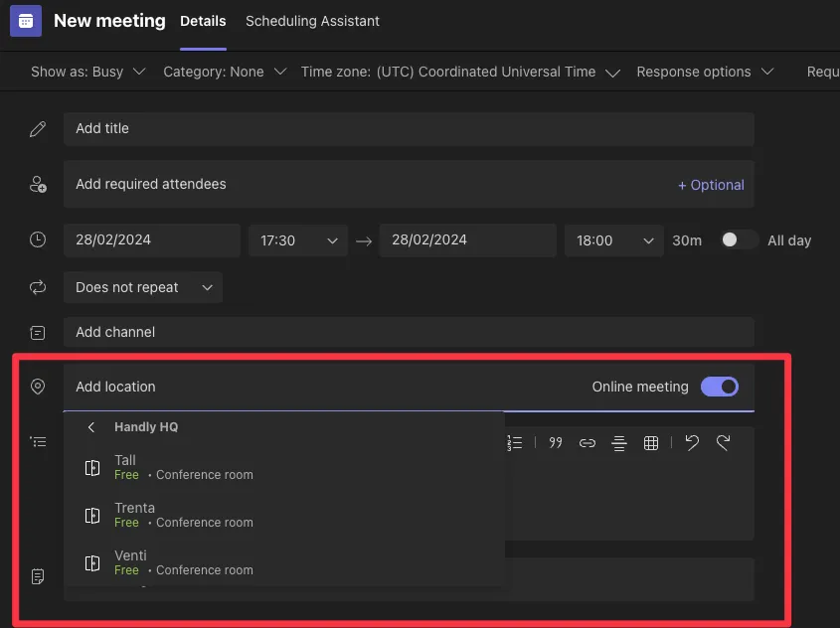Open the 17:30 start time dropdown
The width and height of the screenshot is (840, 628).
[298, 240]
